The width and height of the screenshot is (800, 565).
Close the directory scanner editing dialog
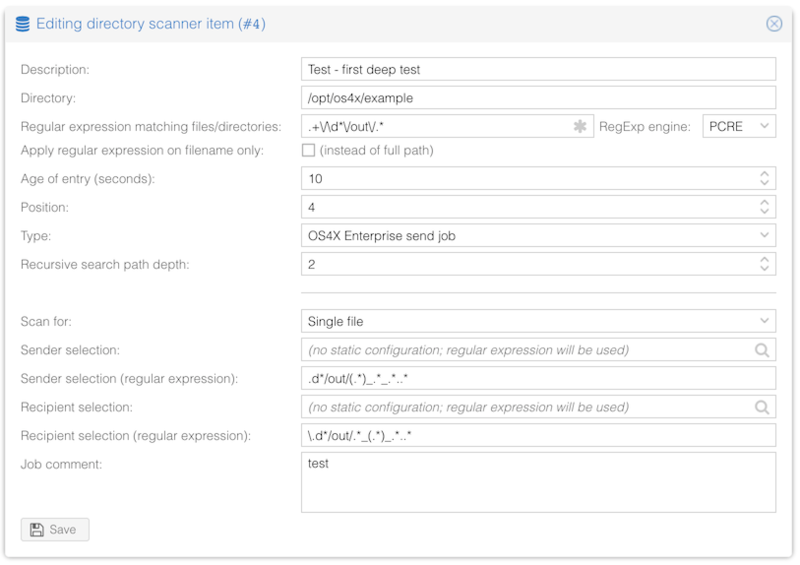click(773, 24)
